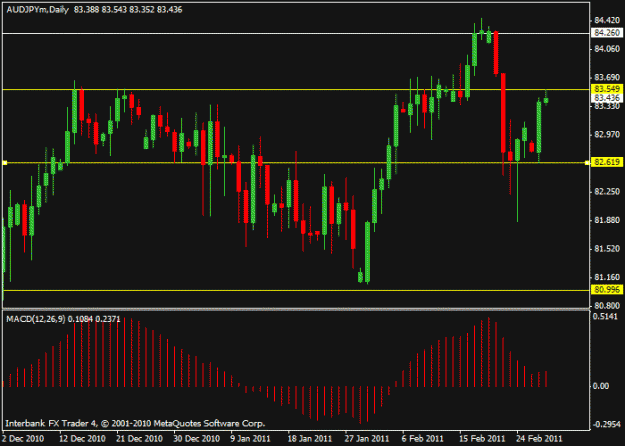Click the 82.970 price scale value
Image resolution: width=625 pixels, height=446 pixels.
point(607,135)
